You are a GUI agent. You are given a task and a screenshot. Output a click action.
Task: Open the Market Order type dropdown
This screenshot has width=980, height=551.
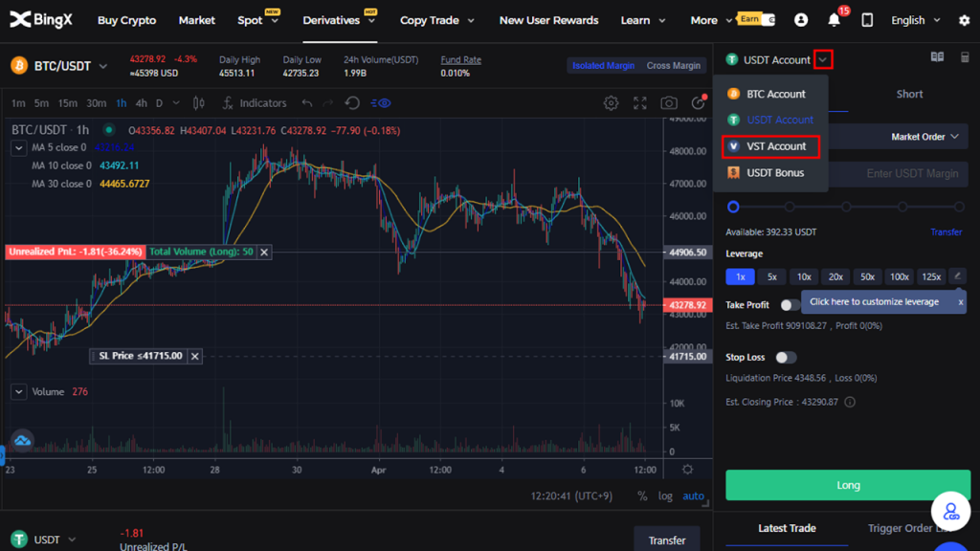[x=924, y=137]
